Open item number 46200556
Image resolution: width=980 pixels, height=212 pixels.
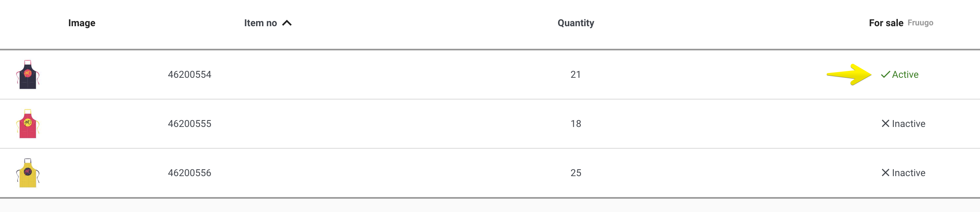[190, 173]
